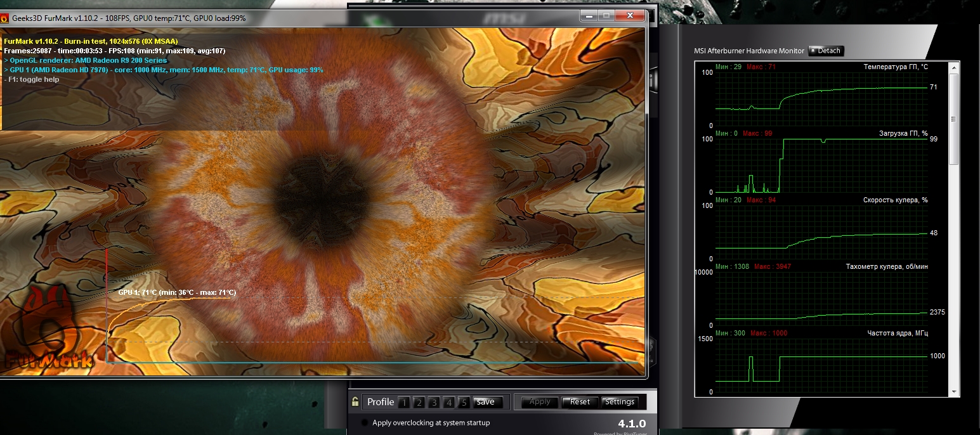The image size is (980, 435).
Task: Close the FurMark window
Action: point(630,15)
